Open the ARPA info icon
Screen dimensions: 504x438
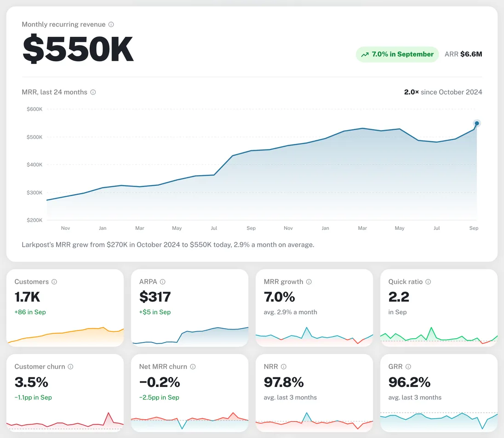[163, 282]
